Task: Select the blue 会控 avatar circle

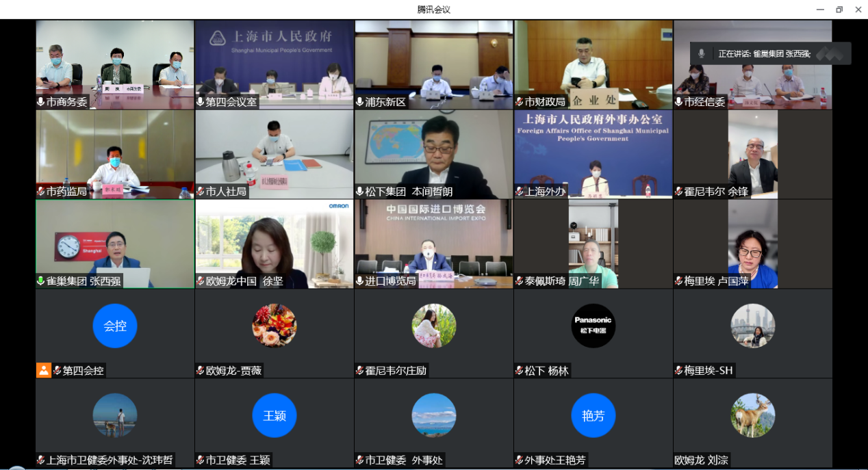Action: click(115, 326)
